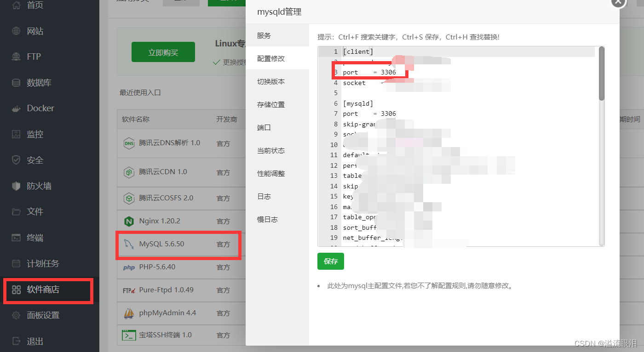Select the 配置修改 tab
The image size is (644, 352).
(x=277, y=59)
